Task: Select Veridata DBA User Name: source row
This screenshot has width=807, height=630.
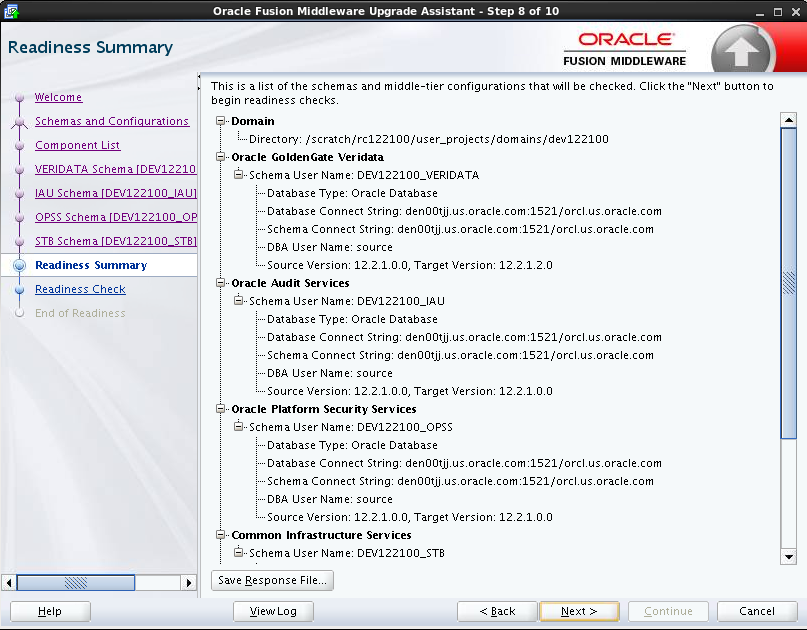Action: [329, 247]
